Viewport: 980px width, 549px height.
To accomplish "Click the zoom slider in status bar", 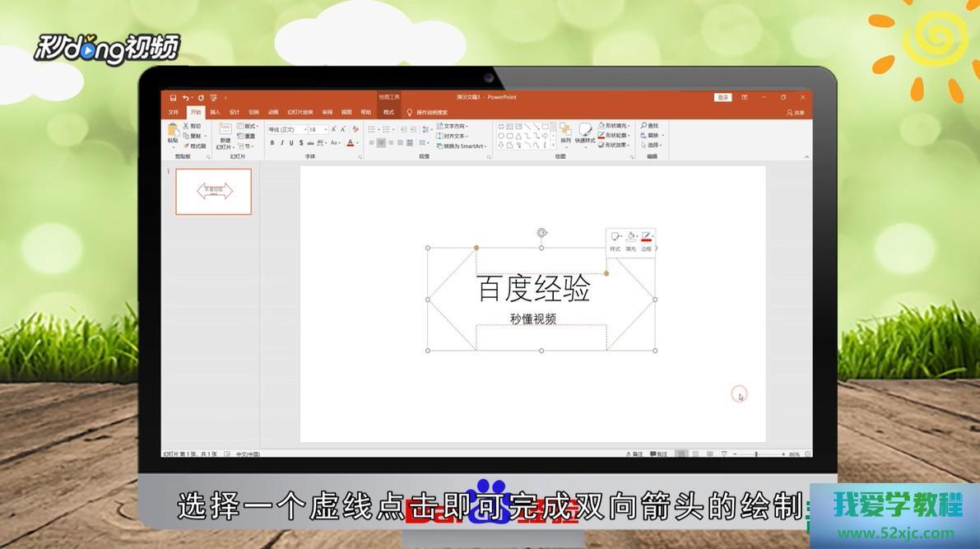I will pyautogui.click(x=757, y=454).
